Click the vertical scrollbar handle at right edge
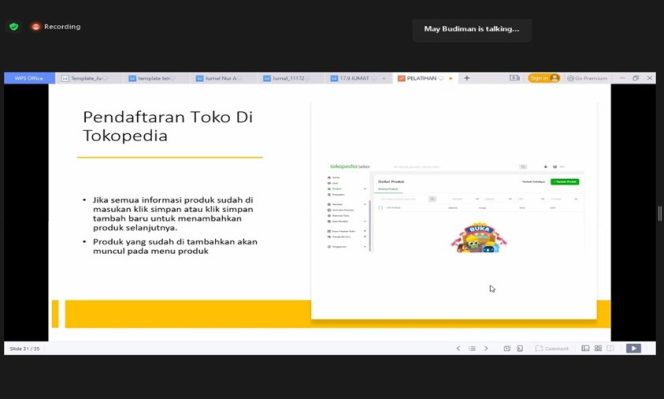Image resolution: width=664 pixels, height=399 pixels. [660, 213]
